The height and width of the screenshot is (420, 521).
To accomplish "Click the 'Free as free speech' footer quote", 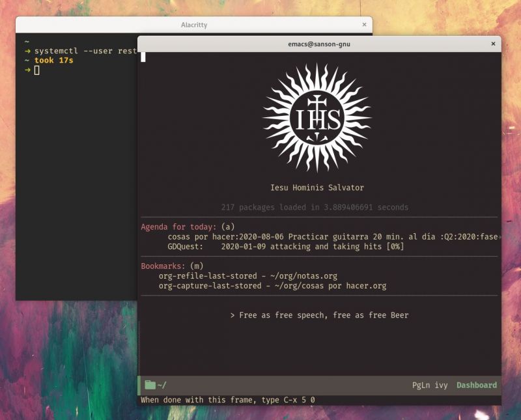I will tap(319, 315).
